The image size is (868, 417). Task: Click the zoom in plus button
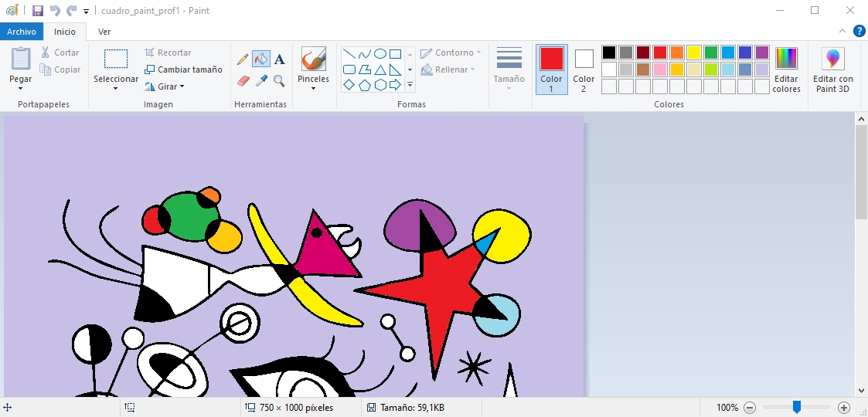(844, 408)
